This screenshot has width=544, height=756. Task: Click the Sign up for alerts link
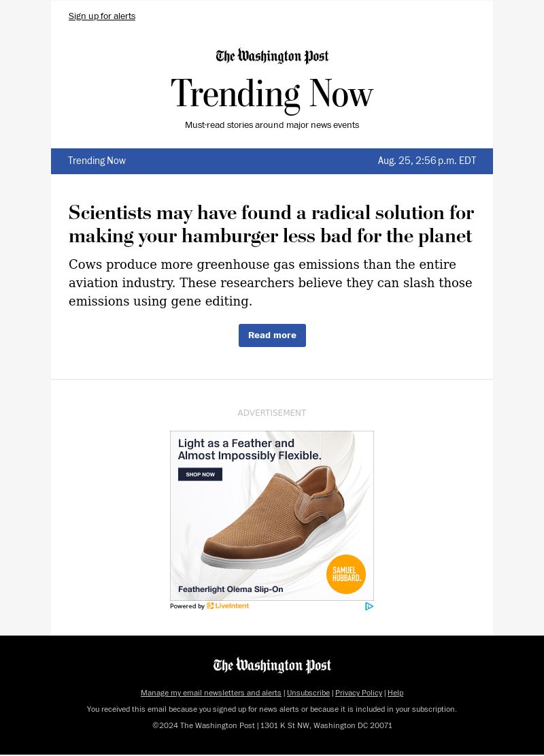tap(102, 16)
